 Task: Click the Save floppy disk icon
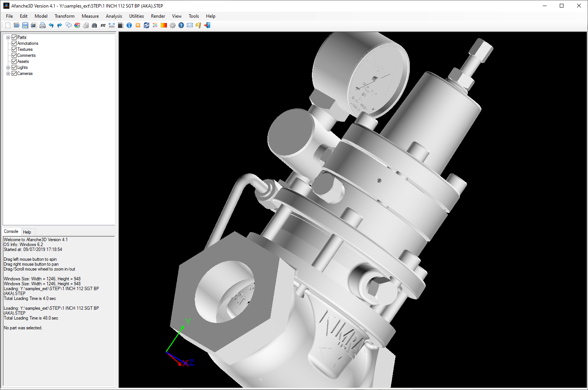click(x=25, y=25)
